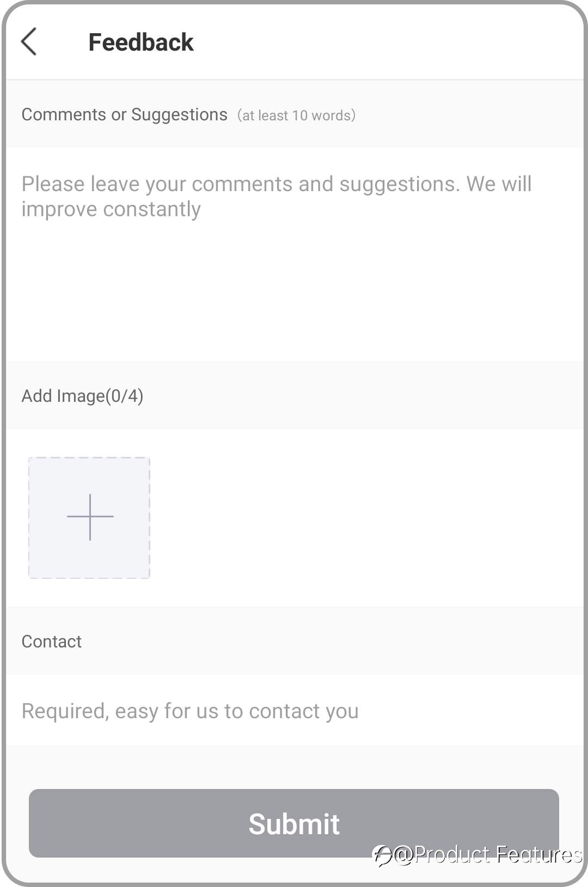Click the Contact section label
This screenshot has height=887, width=588.
click(x=52, y=641)
